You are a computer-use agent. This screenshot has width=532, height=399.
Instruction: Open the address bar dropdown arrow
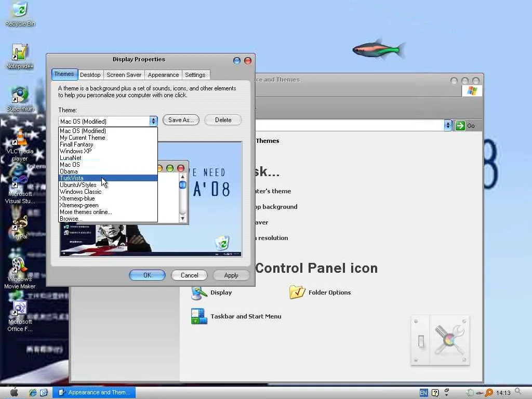pos(448,126)
